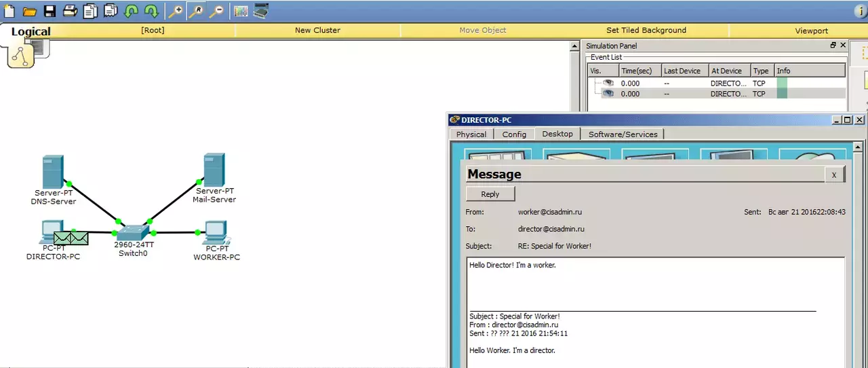Create a new file from toolbar
This screenshot has width=868, height=368.
[9, 11]
